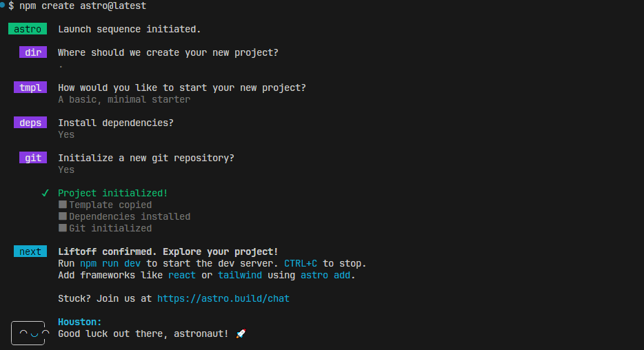
Task: Click the CTRL+C shortcut text
Action: [x=301, y=263]
